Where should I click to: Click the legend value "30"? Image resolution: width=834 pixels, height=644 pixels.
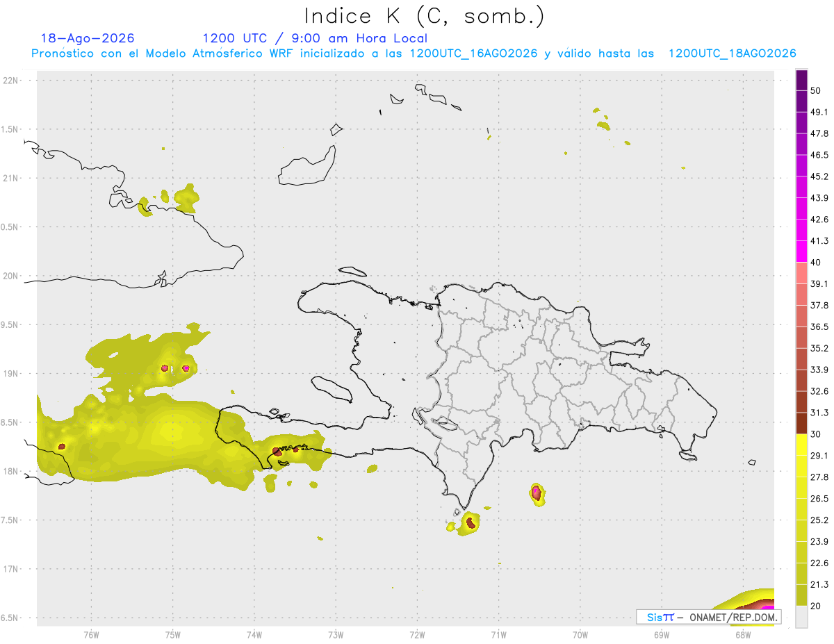815,434
